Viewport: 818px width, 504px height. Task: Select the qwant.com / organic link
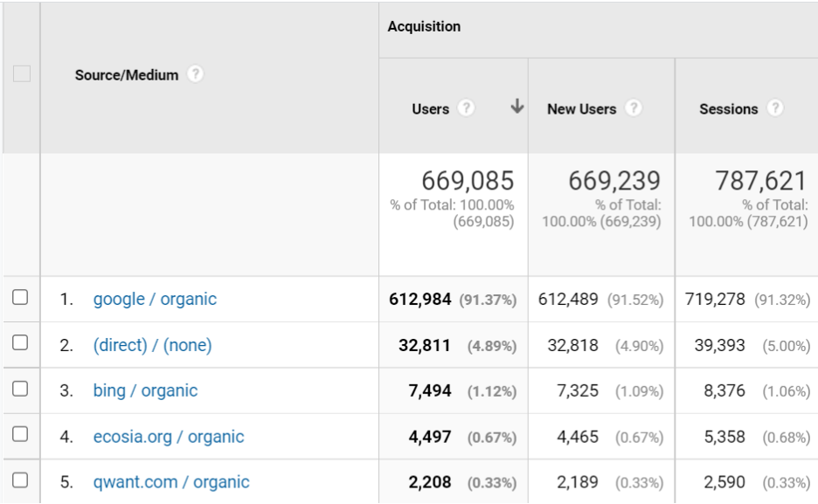(171, 482)
